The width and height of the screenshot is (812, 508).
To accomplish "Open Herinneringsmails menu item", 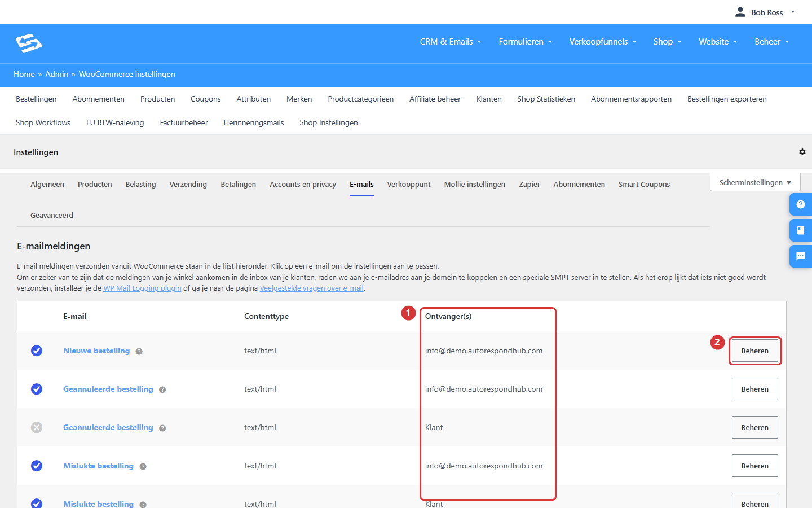I will (254, 123).
